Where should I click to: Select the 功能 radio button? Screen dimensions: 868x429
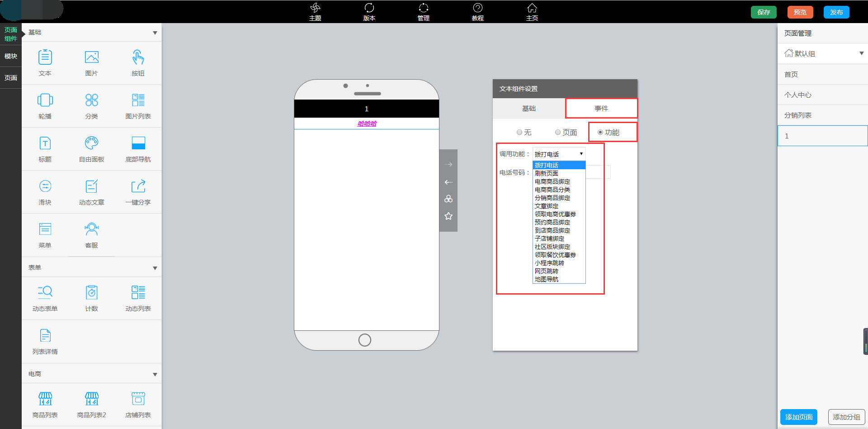[600, 132]
